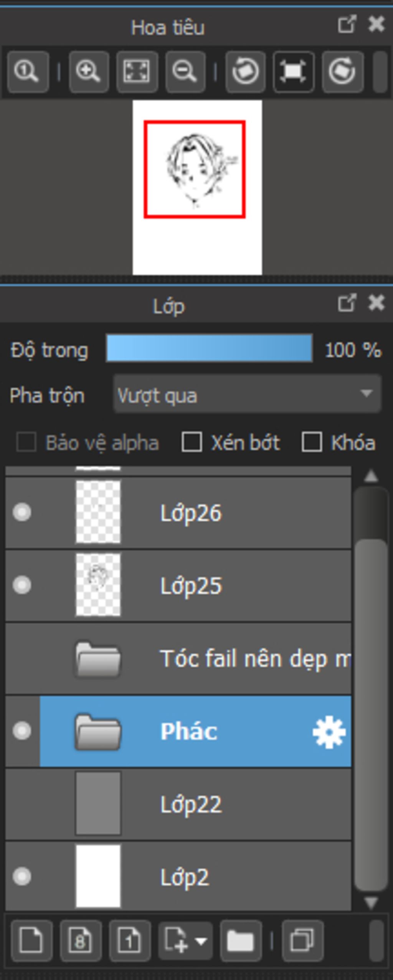
Task: Zoom in on the navigator canvas
Action: coord(89,72)
